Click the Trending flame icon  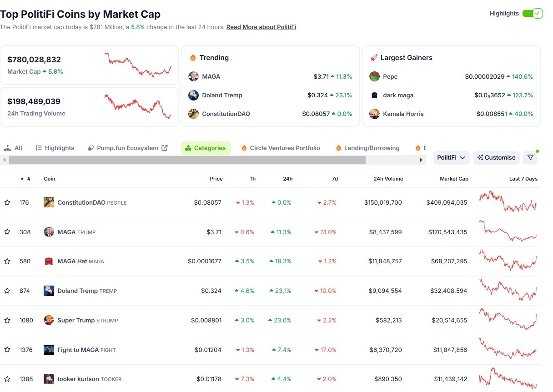point(193,58)
